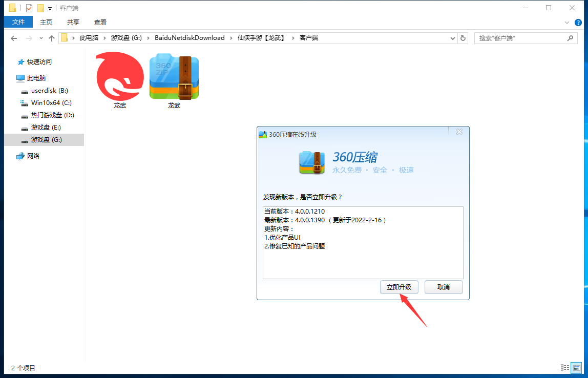Expand the ribbon with the chevron
This screenshot has height=378, width=588.
pyautogui.click(x=567, y=23)
